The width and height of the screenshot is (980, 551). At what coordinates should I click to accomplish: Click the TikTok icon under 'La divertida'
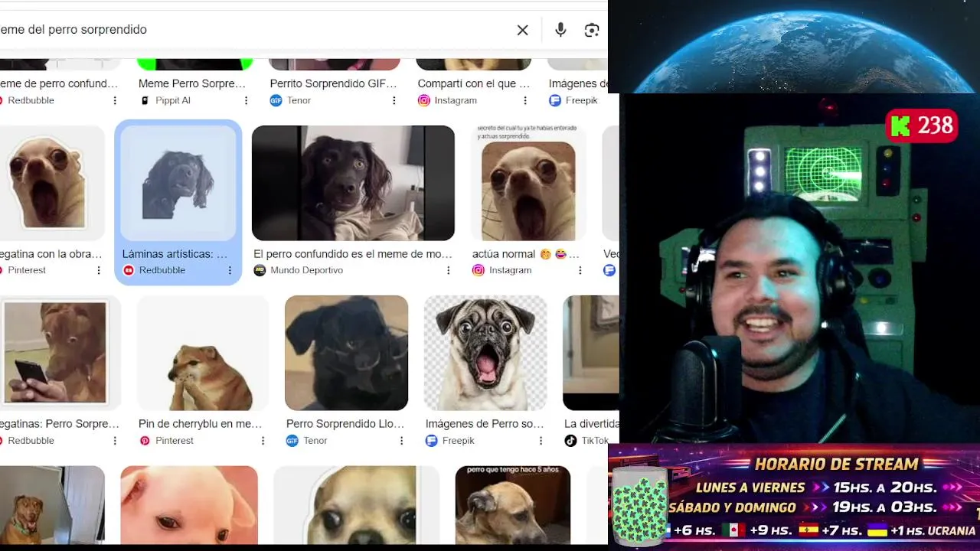click(x=570, y=441)
